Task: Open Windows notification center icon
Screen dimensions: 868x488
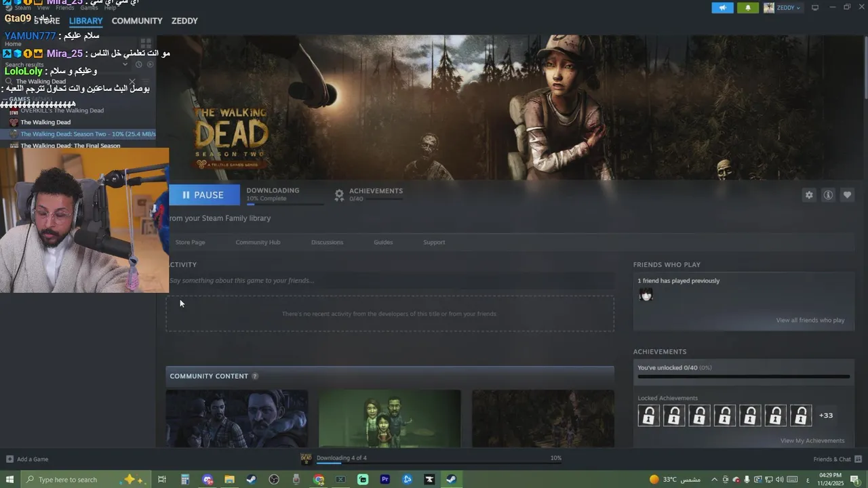Action: point(854,479)
